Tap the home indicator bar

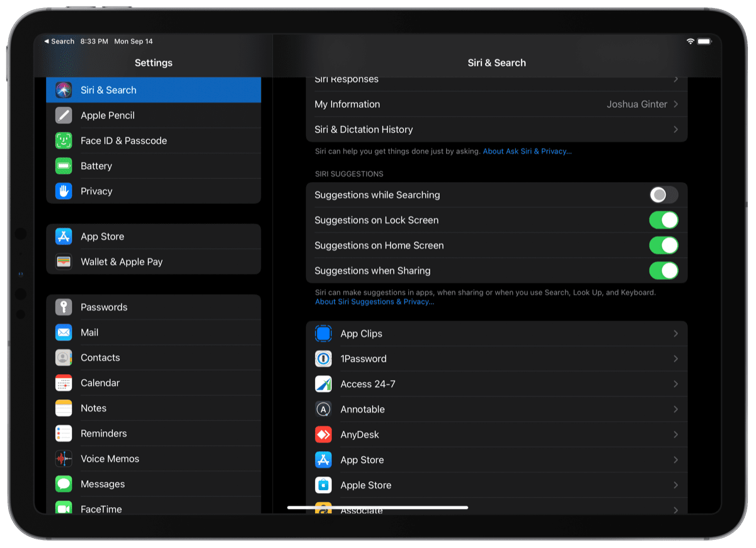click(x=377, y=507)
